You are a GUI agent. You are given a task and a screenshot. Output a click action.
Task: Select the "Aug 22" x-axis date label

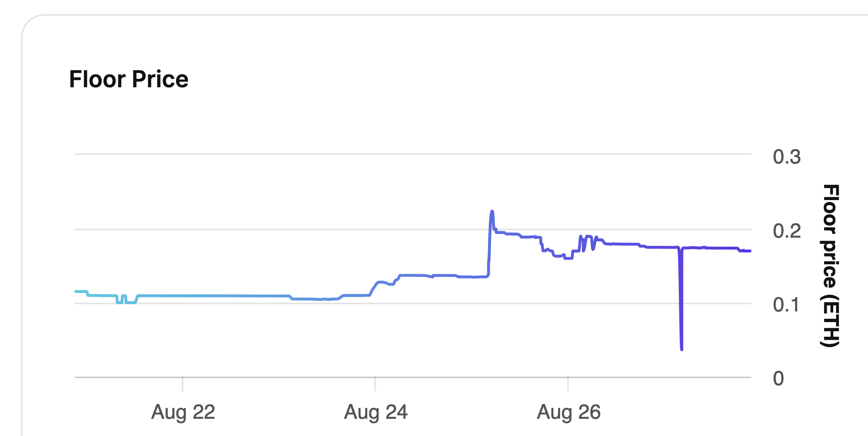(x=183, y=412)
